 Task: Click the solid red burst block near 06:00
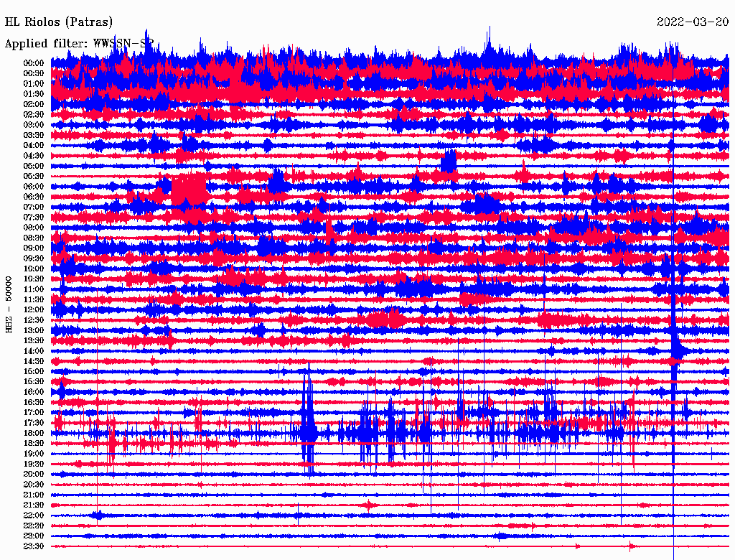click(189, 191)
